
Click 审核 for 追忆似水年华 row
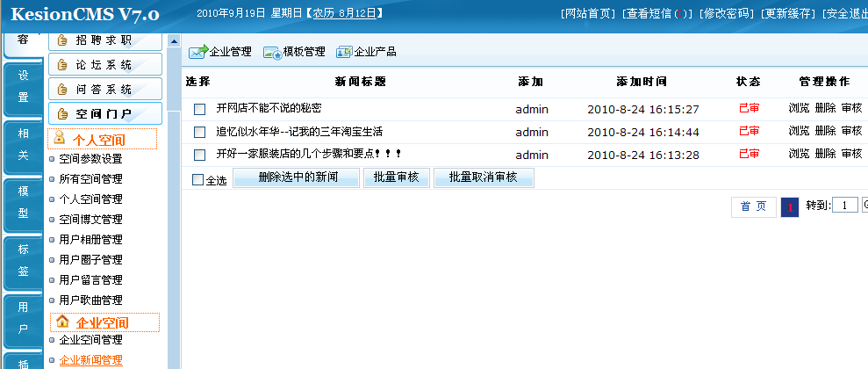[851, 130]
